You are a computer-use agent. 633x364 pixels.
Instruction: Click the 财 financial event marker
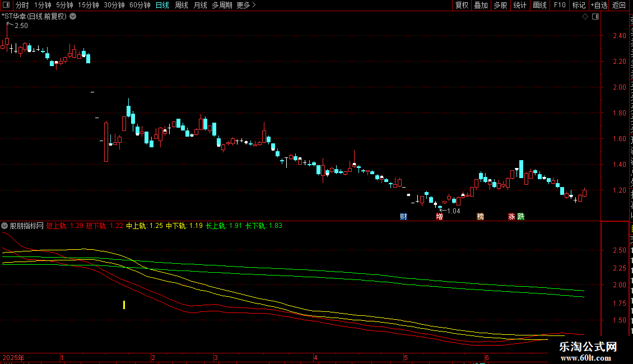click(403, 217)
